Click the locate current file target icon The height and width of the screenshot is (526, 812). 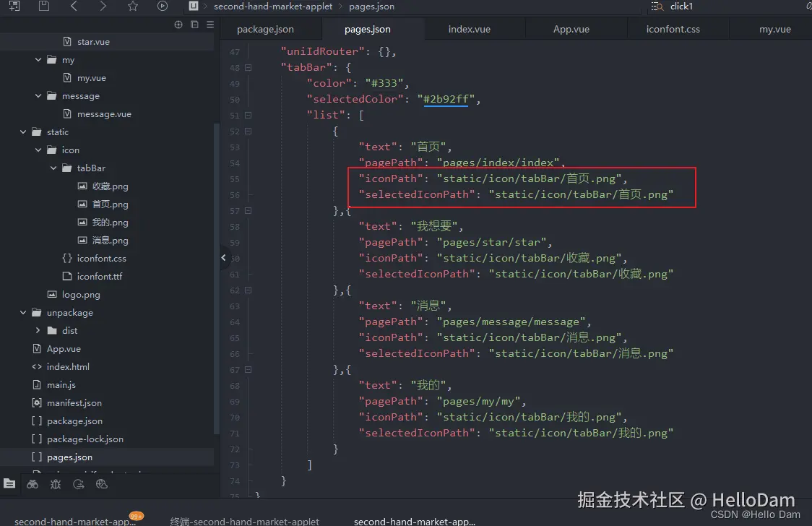[x=178, y=25]
